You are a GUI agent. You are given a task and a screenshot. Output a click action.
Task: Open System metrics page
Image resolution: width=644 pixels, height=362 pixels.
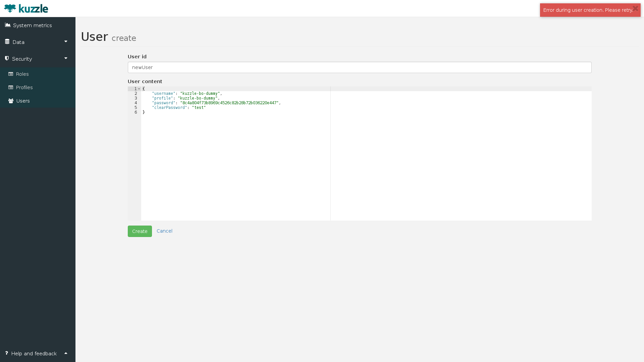coord(38,25)
